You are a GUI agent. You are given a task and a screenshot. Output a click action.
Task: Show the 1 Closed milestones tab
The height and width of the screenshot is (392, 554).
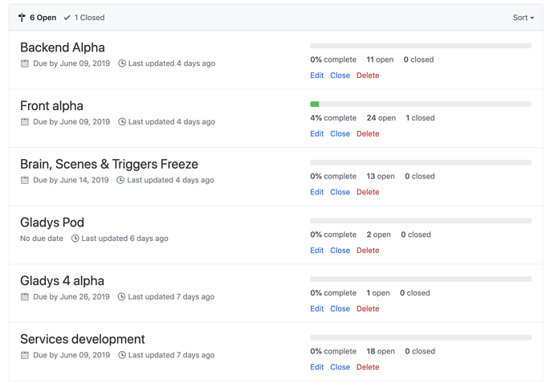point(84,18)
